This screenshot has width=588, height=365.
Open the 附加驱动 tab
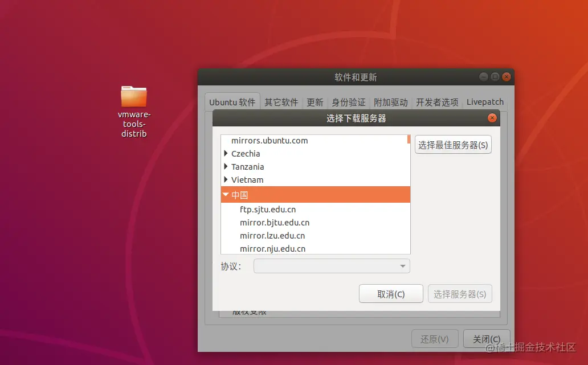tap(390, 102)
